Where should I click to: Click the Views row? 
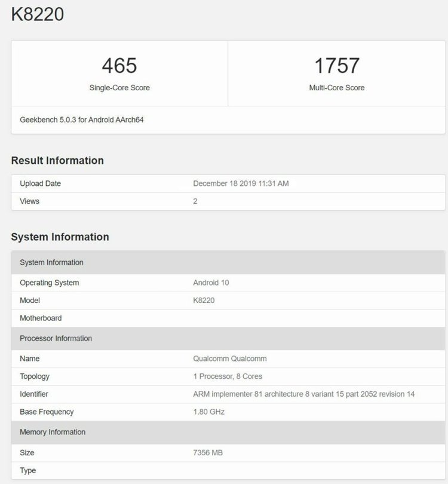click(228, 201)
